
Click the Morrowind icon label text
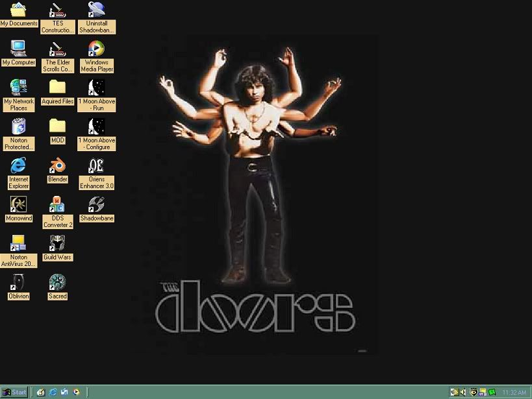19,218
